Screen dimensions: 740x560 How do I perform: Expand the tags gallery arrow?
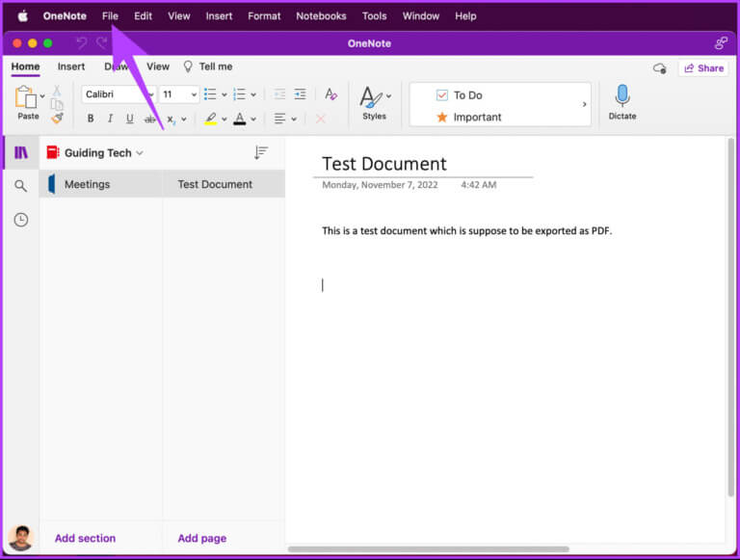pos(584,104)
